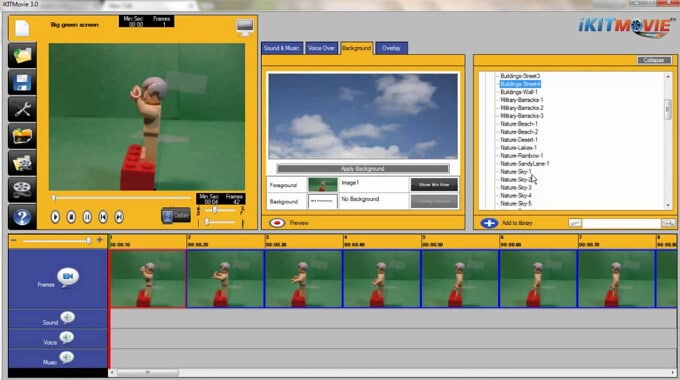Open settings via wrench and screwdriver icon
The height and width of the screenshot is (380, 680).
(x=22, y=109)
